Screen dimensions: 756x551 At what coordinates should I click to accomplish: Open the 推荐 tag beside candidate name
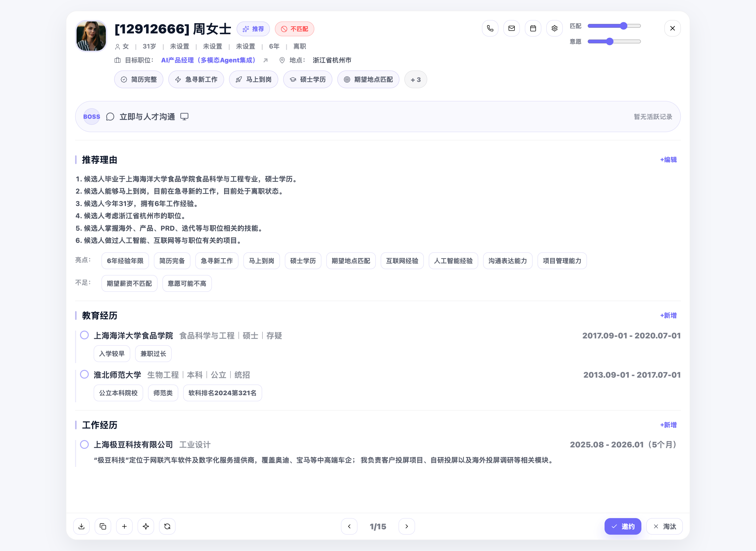(253, 29)
